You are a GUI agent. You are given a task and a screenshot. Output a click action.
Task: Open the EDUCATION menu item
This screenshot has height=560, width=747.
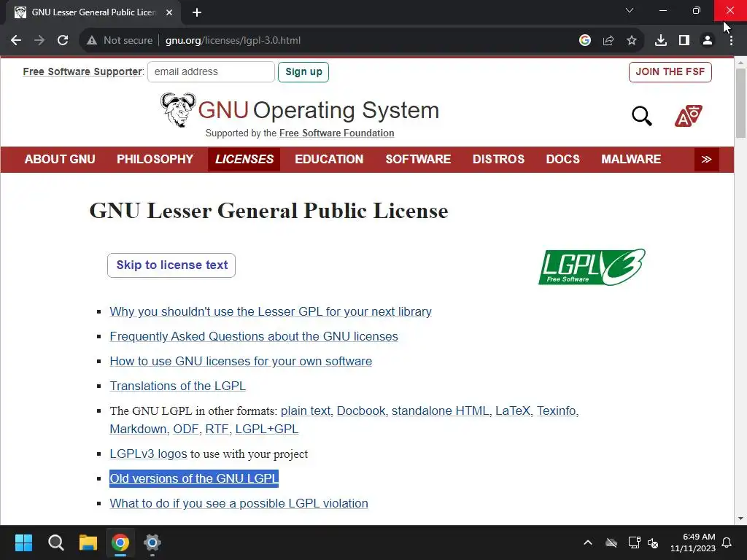pyautogui.click(x=329, y=159)
